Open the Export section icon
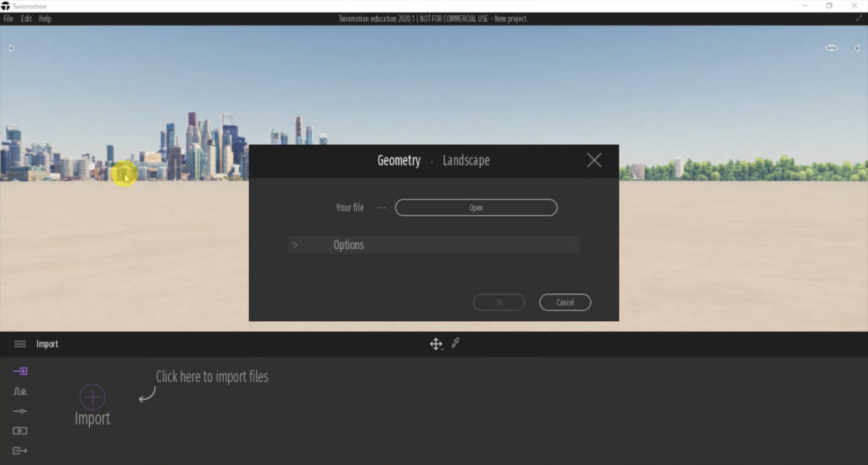 pos(20,451)
